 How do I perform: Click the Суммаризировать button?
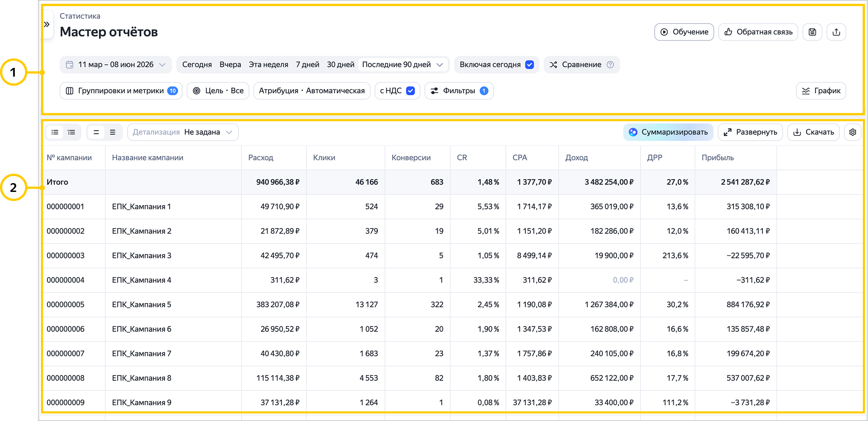668,132
